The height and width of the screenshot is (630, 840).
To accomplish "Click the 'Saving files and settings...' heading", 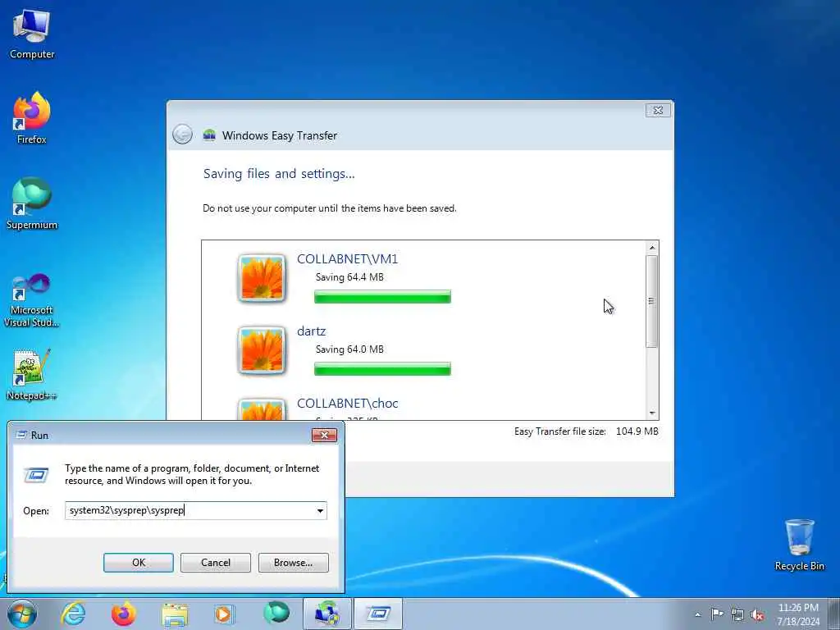I will (x=279, y=174).
